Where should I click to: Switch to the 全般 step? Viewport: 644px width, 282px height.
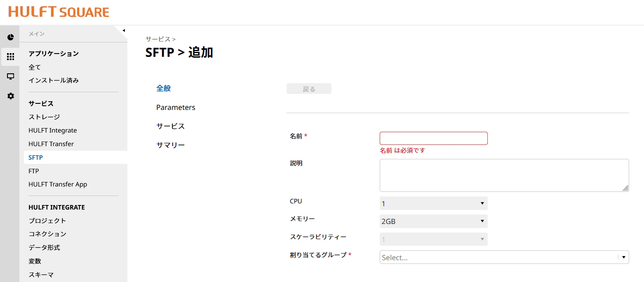click(x=163, y=88)
